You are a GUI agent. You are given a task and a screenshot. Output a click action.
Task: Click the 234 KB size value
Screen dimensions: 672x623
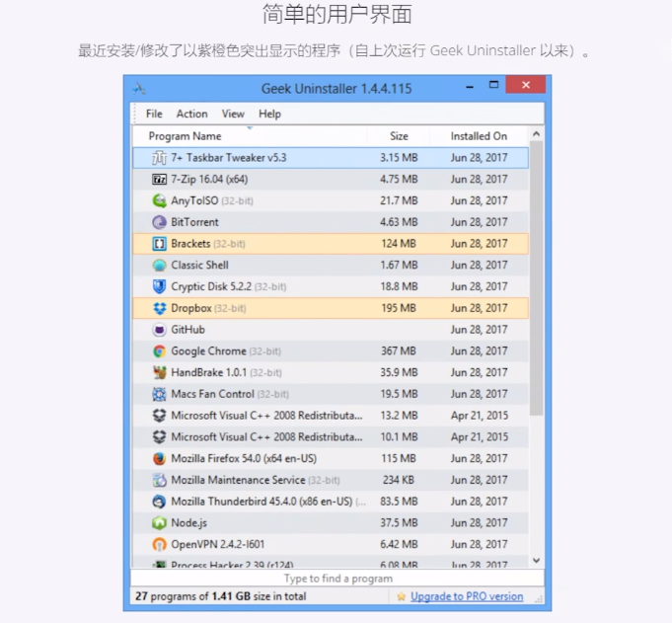coord(399,480)
